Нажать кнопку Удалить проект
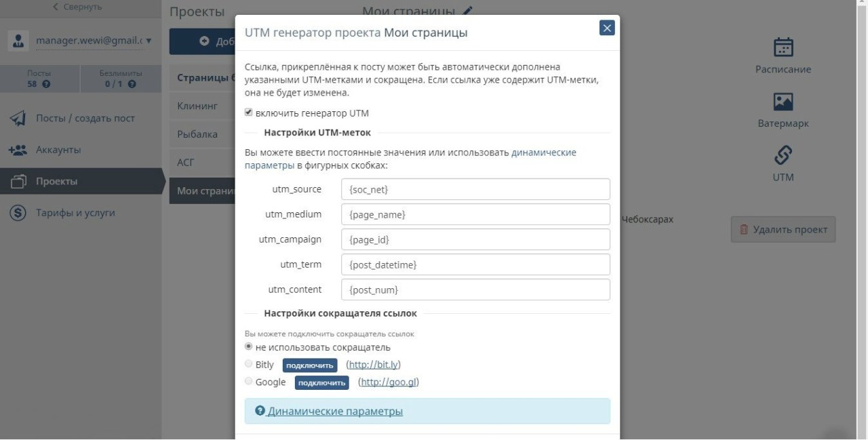 pyautogui.click(x=783, y=229)
